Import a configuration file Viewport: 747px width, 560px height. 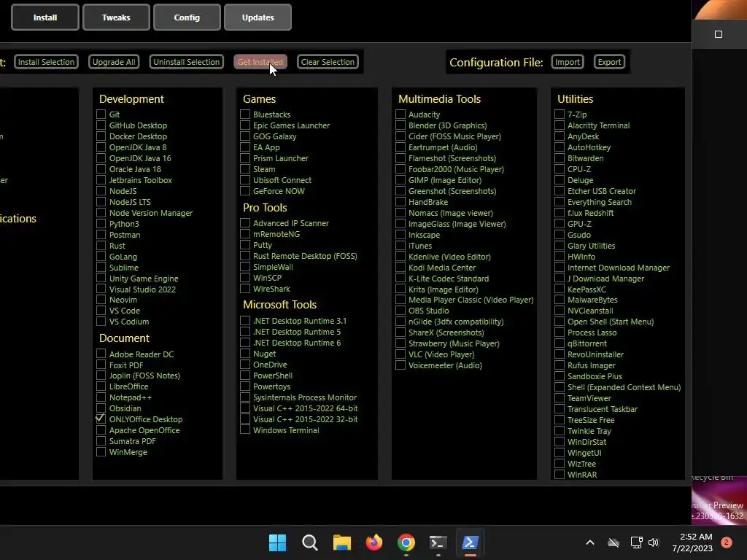(568, 62)
